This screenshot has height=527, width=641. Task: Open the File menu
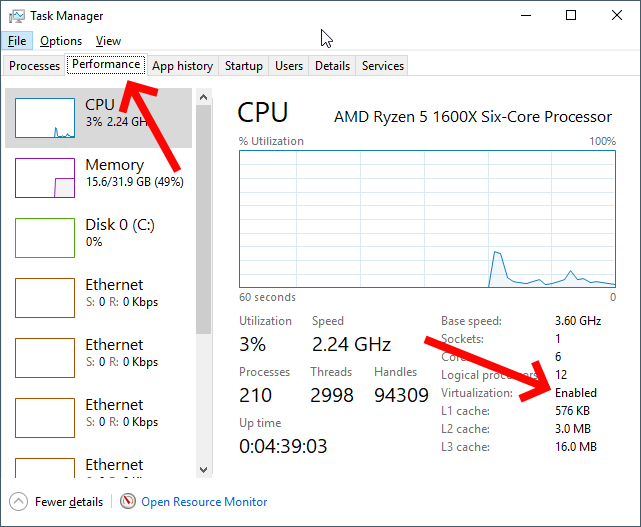17,41
